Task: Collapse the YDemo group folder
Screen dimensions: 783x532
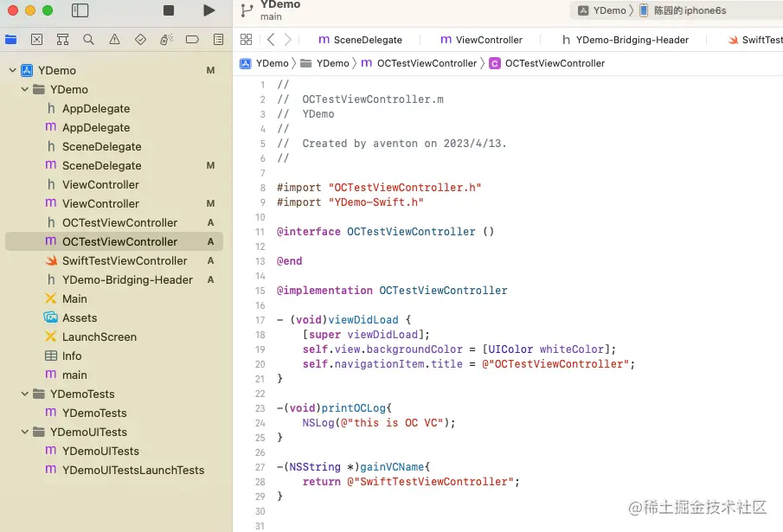Action: point(24,89)
